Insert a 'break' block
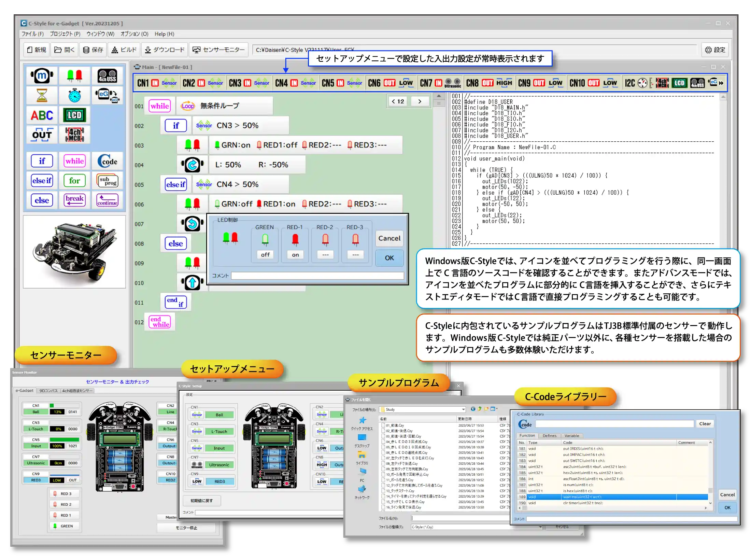 74,200
